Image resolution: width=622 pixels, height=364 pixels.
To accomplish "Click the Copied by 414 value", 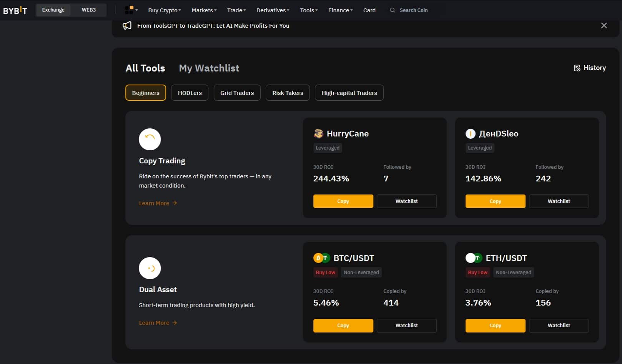I will tap(391, 303).
